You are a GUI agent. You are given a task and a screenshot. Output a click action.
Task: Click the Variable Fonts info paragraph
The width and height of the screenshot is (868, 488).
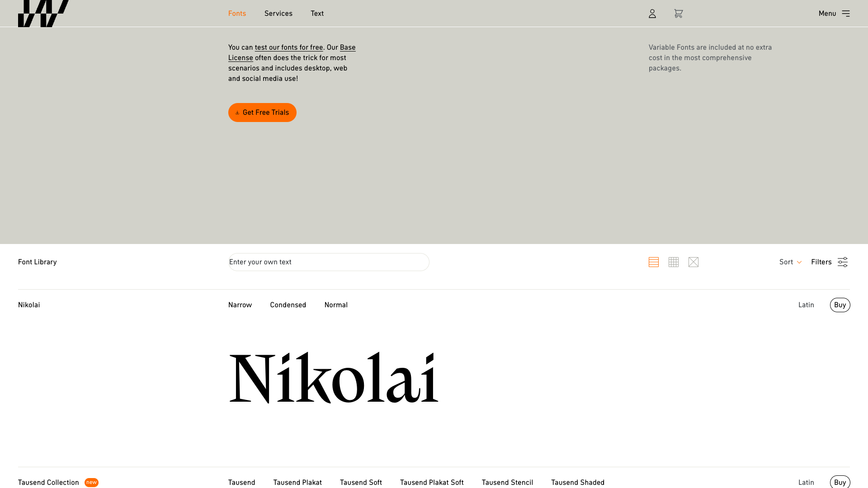(710, 58)
